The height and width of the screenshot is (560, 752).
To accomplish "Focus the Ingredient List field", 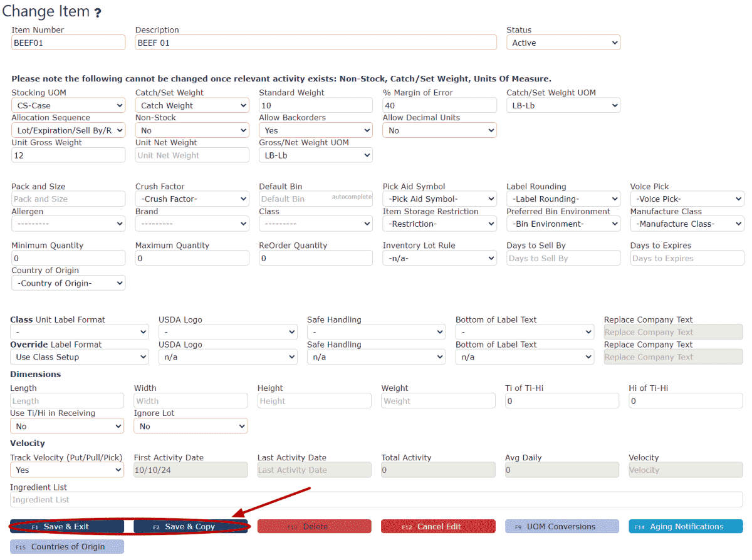I will (376, 500).
